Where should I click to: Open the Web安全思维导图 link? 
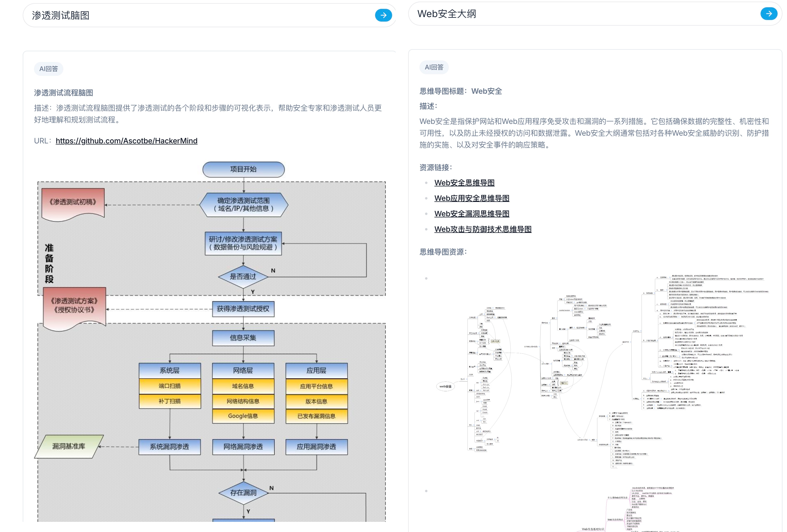click(x=464, y=183)
